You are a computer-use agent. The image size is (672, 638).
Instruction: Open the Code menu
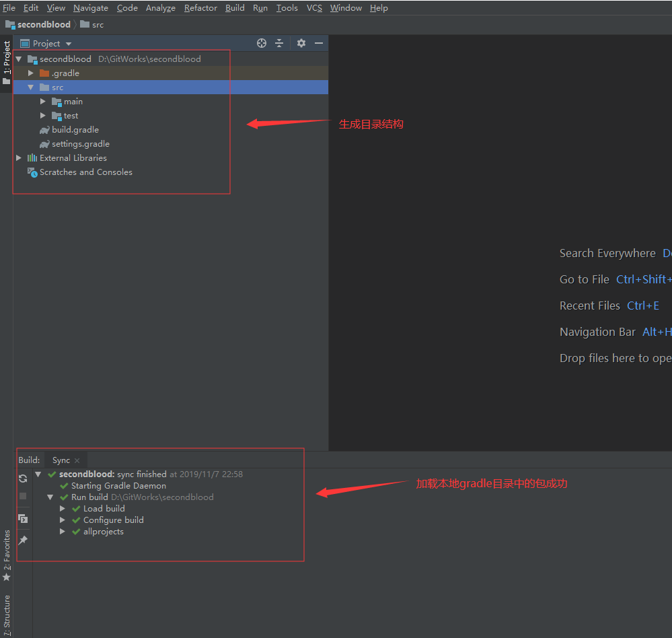[x=127, y=8]
